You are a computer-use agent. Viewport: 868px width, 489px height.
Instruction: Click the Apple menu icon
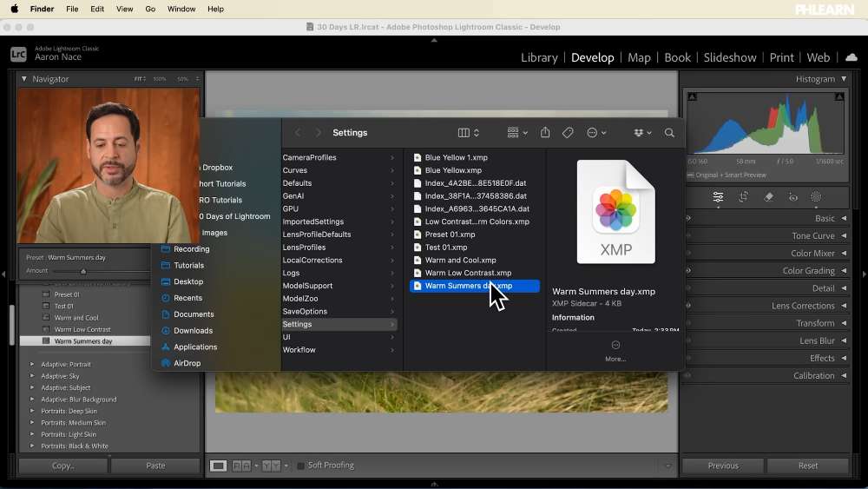coord(15,9)
